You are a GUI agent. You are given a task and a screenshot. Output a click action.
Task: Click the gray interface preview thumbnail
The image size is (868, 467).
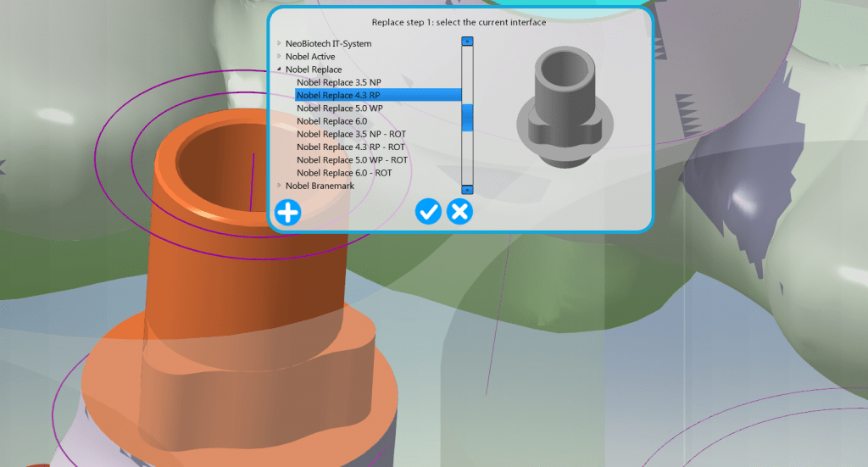point(565,108)
